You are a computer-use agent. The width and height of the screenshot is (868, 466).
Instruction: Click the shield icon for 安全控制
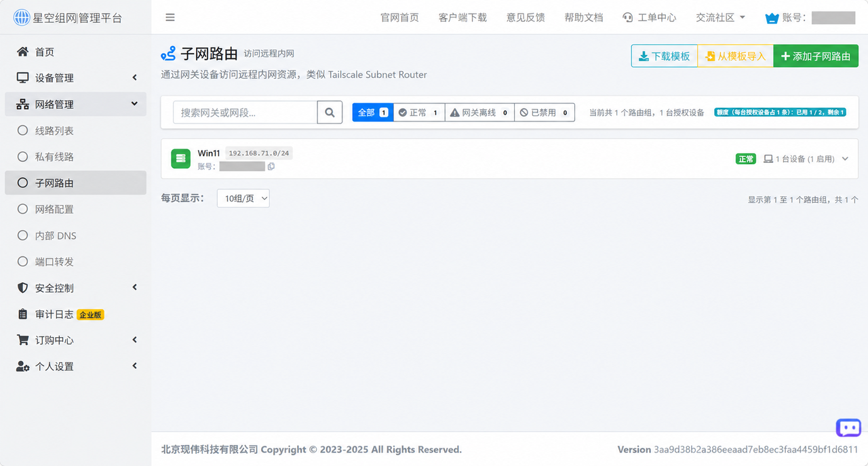23,288
